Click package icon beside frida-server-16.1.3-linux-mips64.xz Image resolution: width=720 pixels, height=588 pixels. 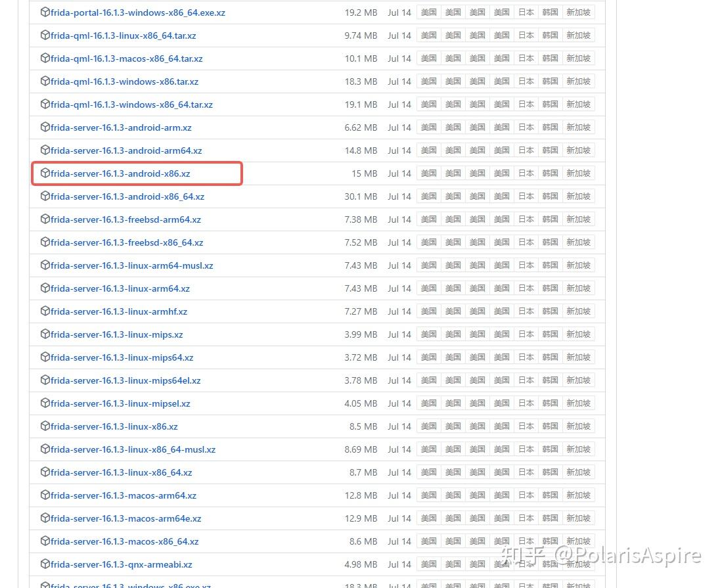45,357
